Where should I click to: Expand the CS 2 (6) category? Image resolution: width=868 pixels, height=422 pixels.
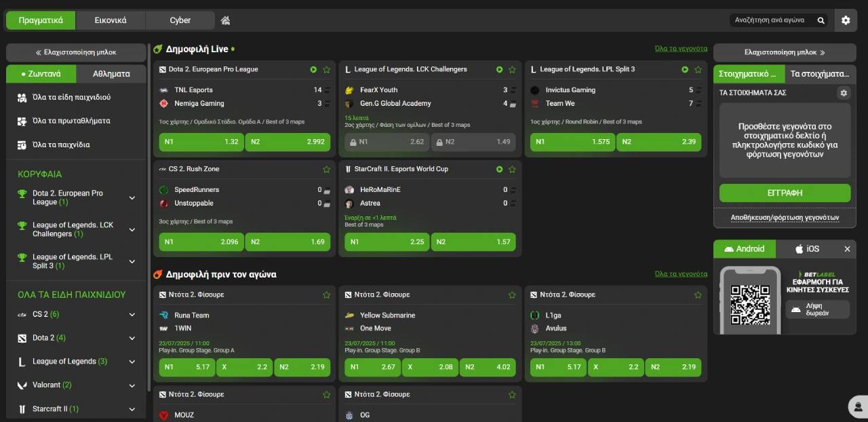tap(132, 314)
